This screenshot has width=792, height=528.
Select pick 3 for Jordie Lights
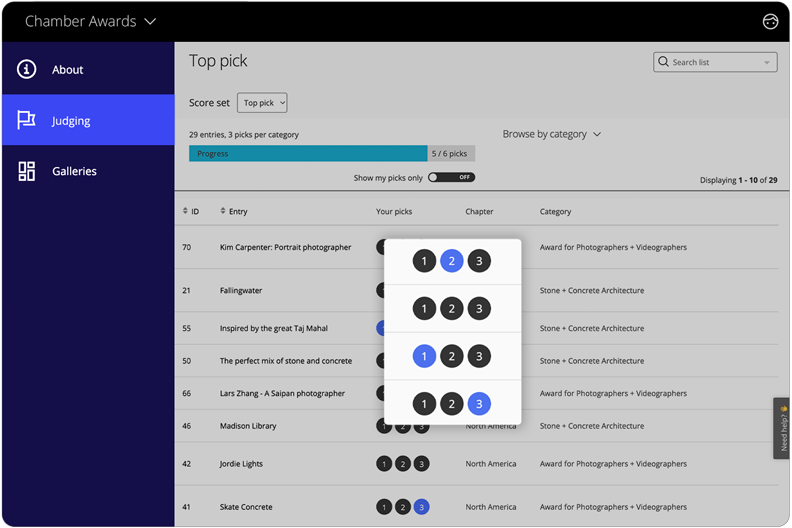click(421, 464)
